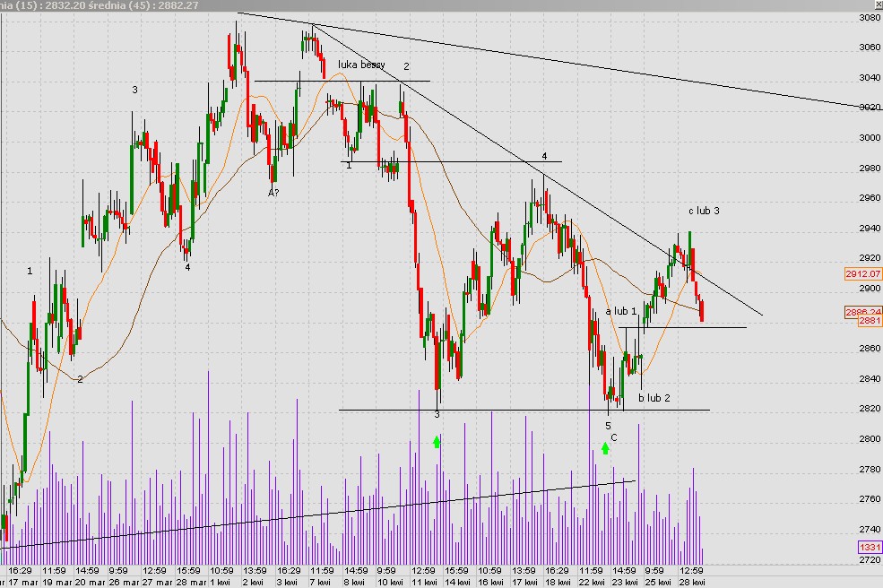Click the 'c lub 3' annotation

(x=704, y=211)
